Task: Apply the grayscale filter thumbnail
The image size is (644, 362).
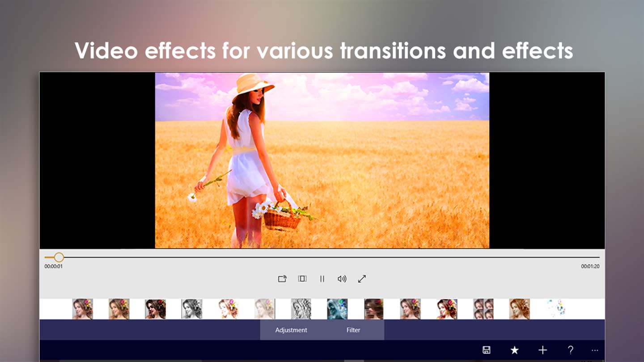Action: [192, 309]
